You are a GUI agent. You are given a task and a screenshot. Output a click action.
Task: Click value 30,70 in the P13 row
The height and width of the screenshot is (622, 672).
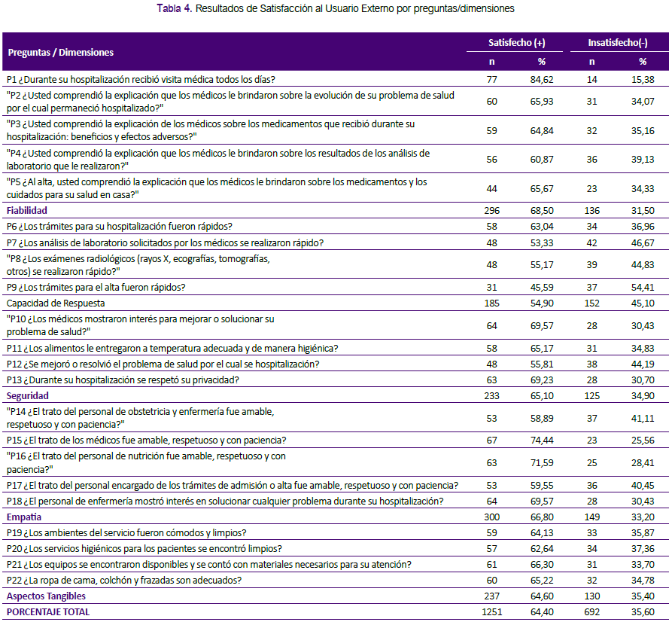tap(643, 380)
